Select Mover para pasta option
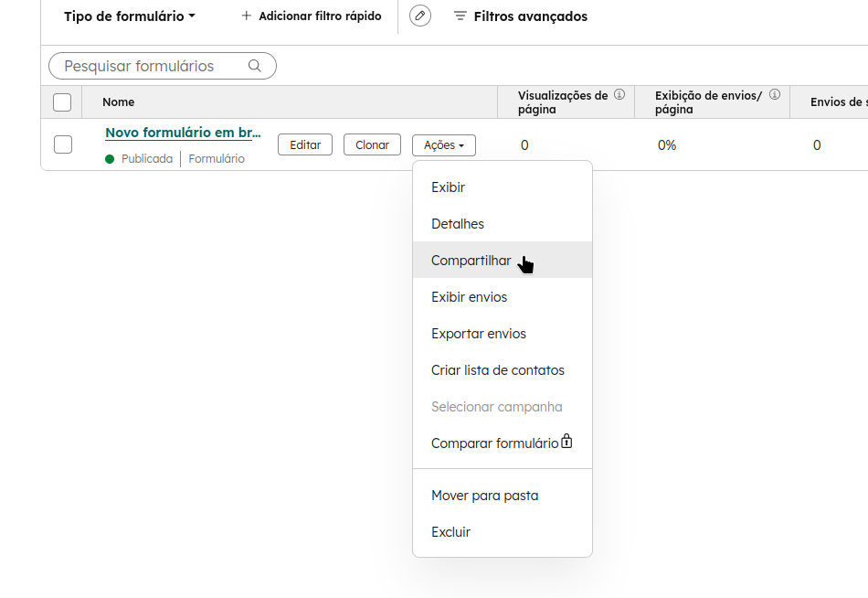This screenshot has width=868, height=598. point(484,496)
